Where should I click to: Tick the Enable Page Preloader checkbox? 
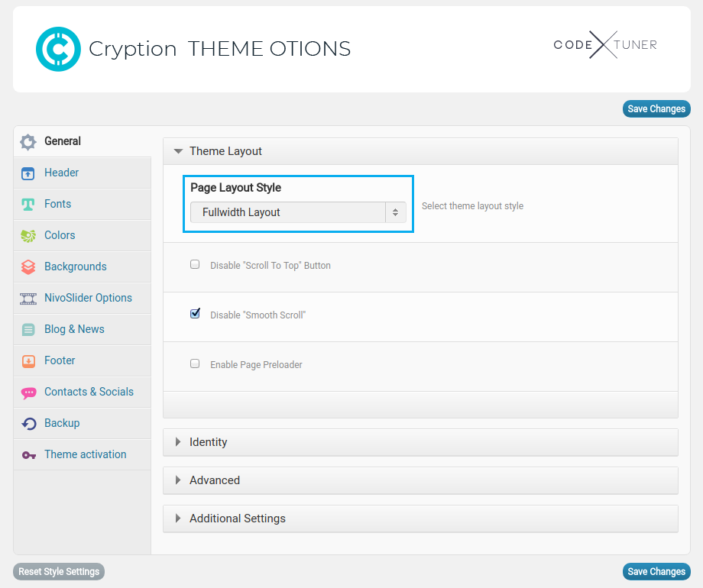pyautogui.click(x=195, y=363)
